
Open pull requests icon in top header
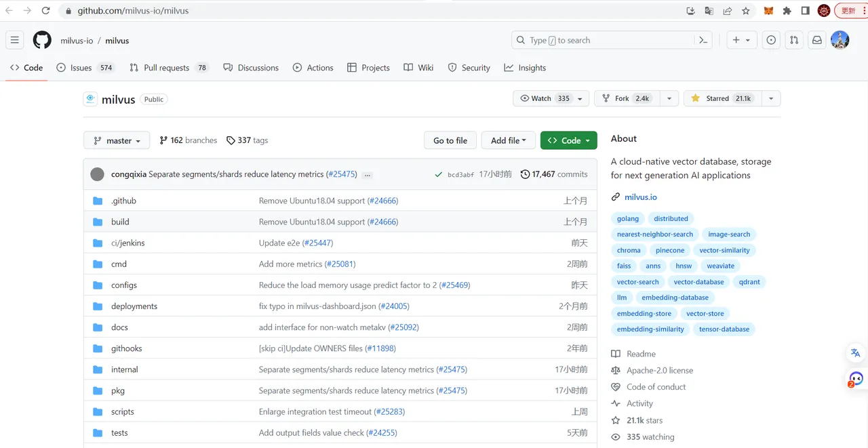coord(794,40)
